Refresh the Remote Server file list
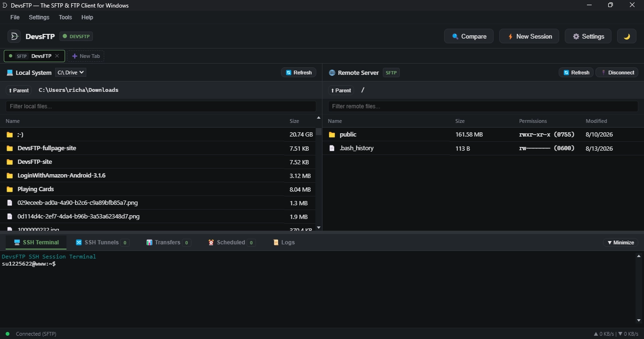 (576, 73)
